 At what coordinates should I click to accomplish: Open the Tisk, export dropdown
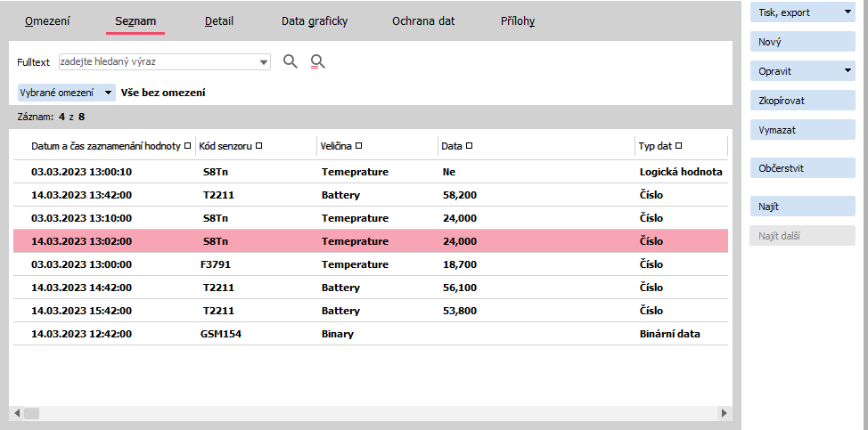[x=848, y=12]
